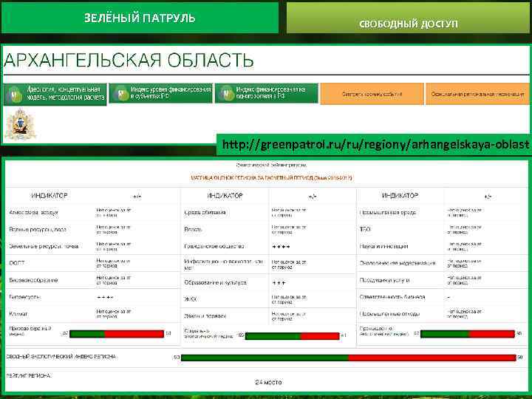Click icon on Идеология, концептуальная модель button
Image resolution: width=532 pixels, height=399 pixels.
[15, 95]
